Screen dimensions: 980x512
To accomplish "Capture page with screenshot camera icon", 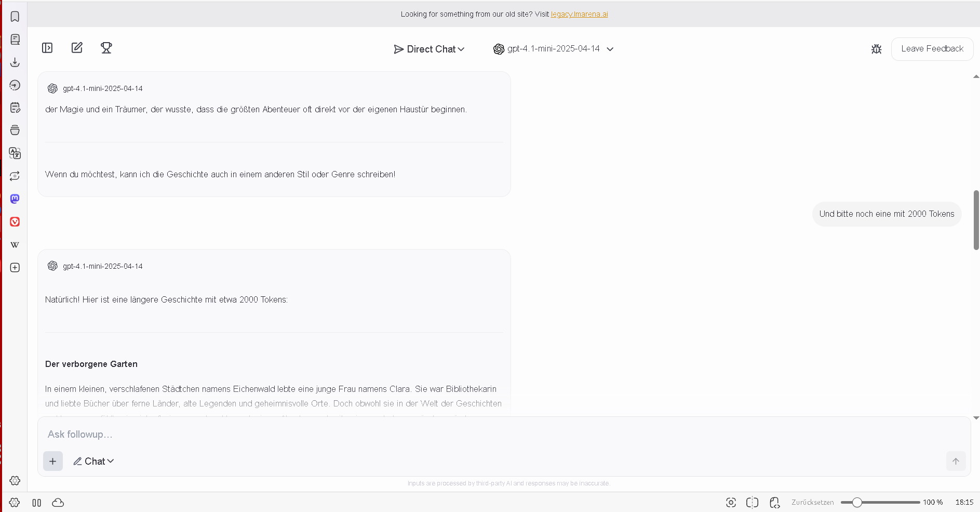I will pos(731,502).
